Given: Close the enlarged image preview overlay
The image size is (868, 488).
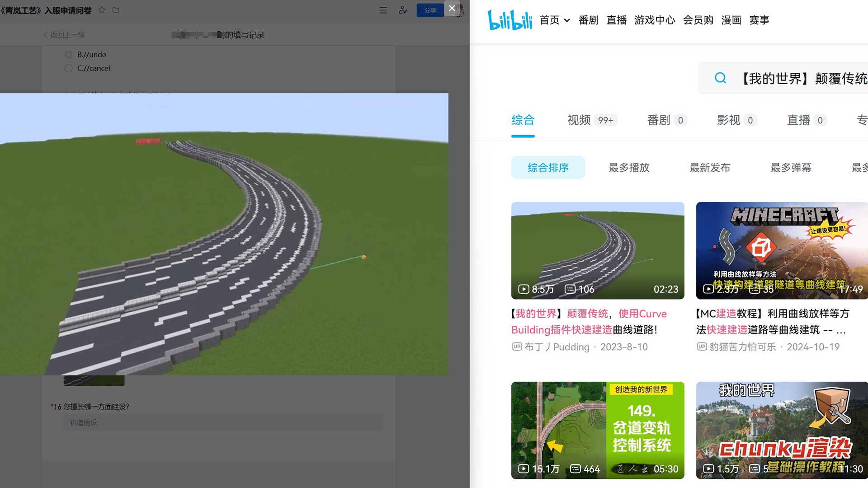Looking at the screenshot, I should (452, 8).
